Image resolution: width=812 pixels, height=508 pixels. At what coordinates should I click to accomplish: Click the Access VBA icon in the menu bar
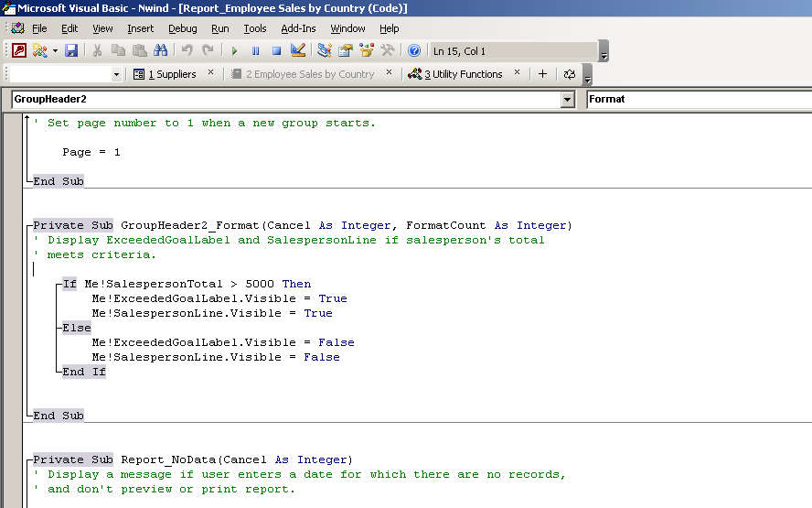18,28
